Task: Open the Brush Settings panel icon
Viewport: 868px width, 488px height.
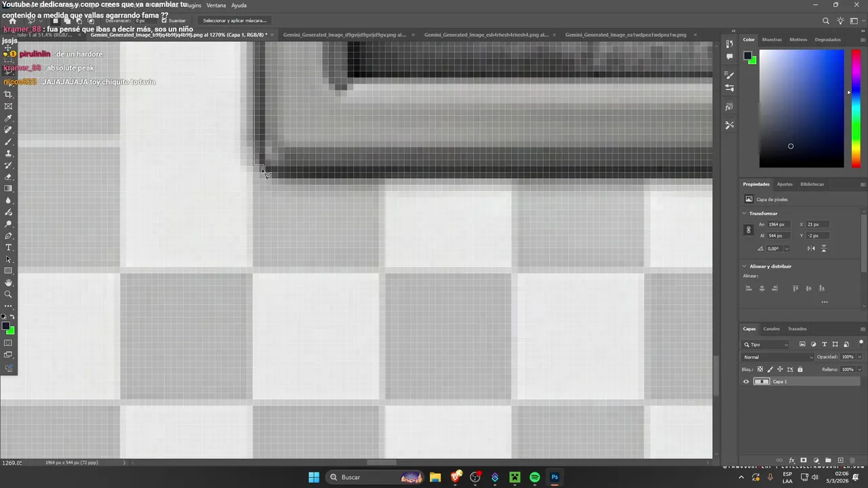Action: click(x=729, y=75)
